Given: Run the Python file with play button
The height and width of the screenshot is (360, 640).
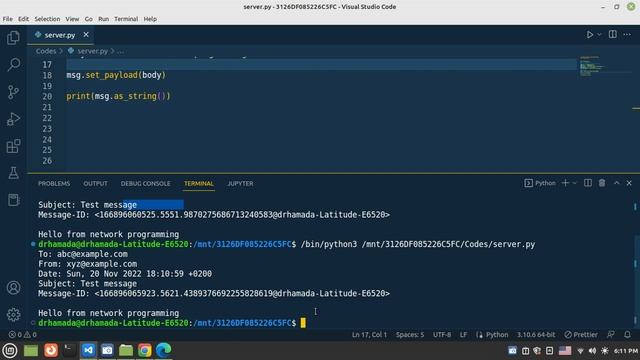Looking at the screenshot, I should point(590,35).
